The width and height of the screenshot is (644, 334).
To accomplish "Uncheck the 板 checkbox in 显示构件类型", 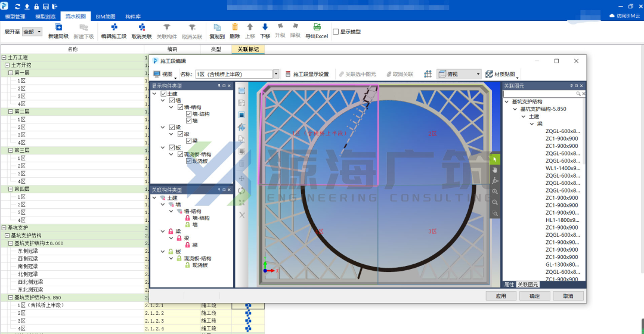I will (x=172, y=147).
